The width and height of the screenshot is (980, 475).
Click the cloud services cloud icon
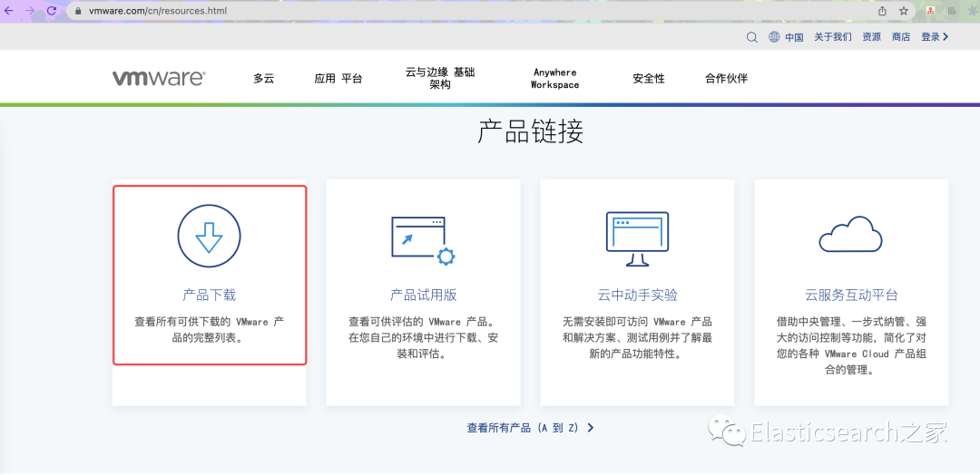point(850,234)
